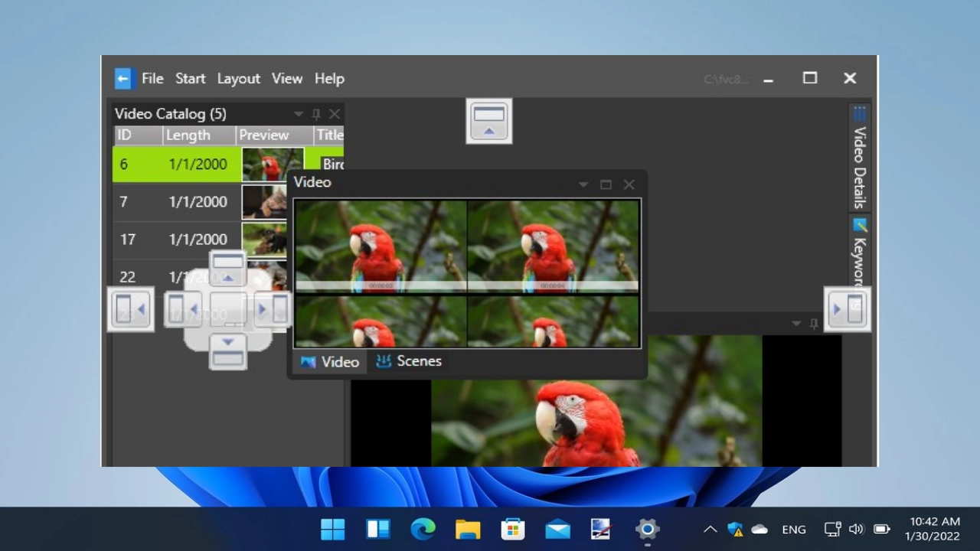This screenshot has width=980, height=551.
Task: Pin the lower video player panel
Action: 813,324
